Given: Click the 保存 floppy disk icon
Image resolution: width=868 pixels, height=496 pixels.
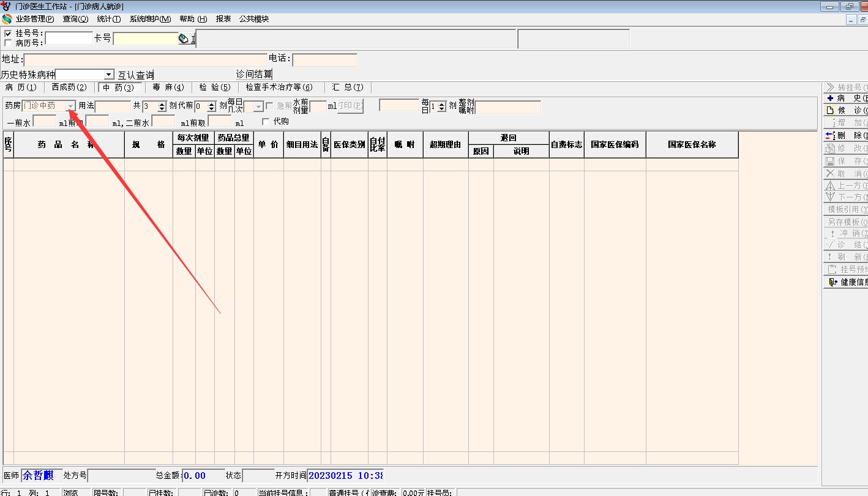Looking at the screenshot, I should coord(830,161).
